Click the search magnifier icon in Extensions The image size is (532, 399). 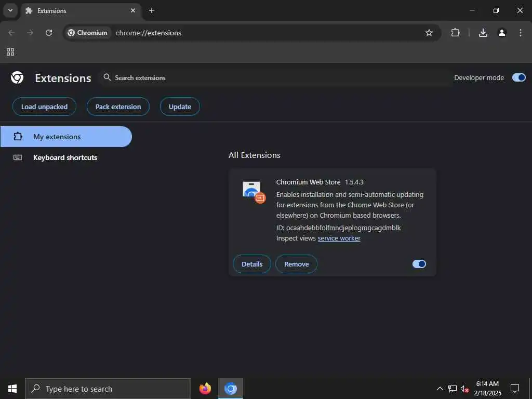click(107, 77)
